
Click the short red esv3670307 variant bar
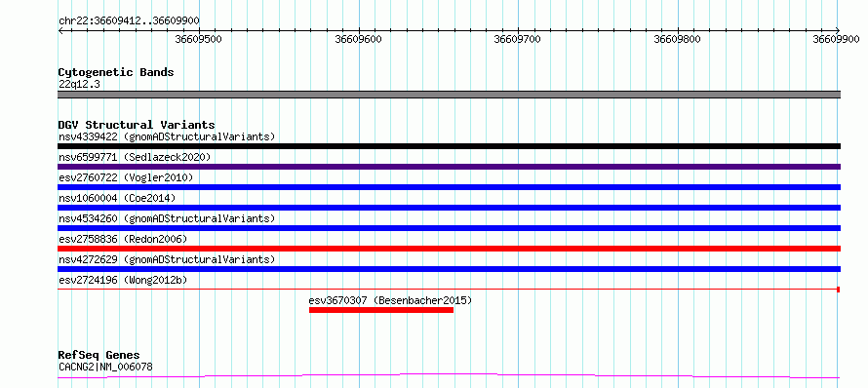[381, 310]
